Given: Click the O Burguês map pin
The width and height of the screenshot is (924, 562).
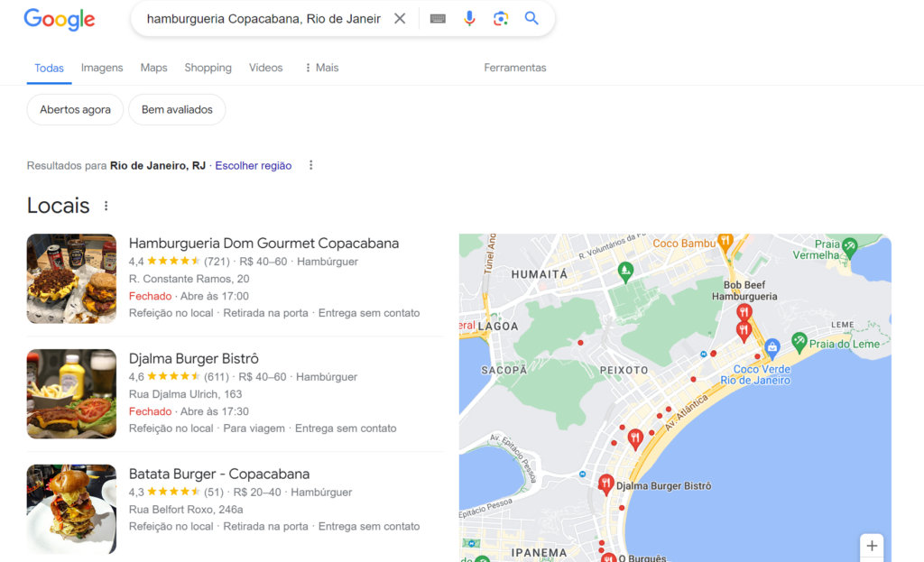Looking at the screenshot, I should click(608, 557).
